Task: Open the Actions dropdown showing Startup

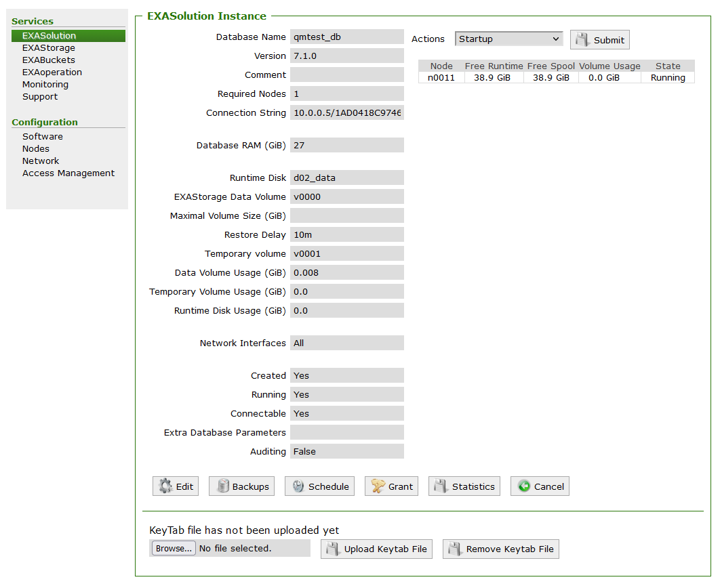Action: tap(508, 39)
